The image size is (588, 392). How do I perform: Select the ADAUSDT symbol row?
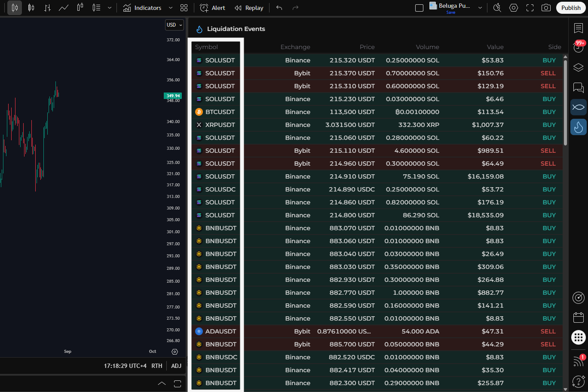tap(377, 331)
